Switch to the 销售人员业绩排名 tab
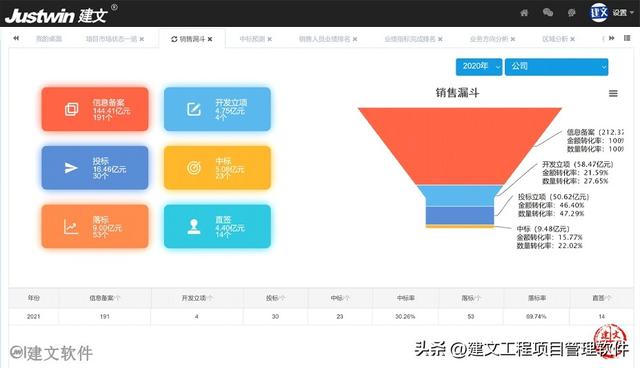 [x=324, y=39]
